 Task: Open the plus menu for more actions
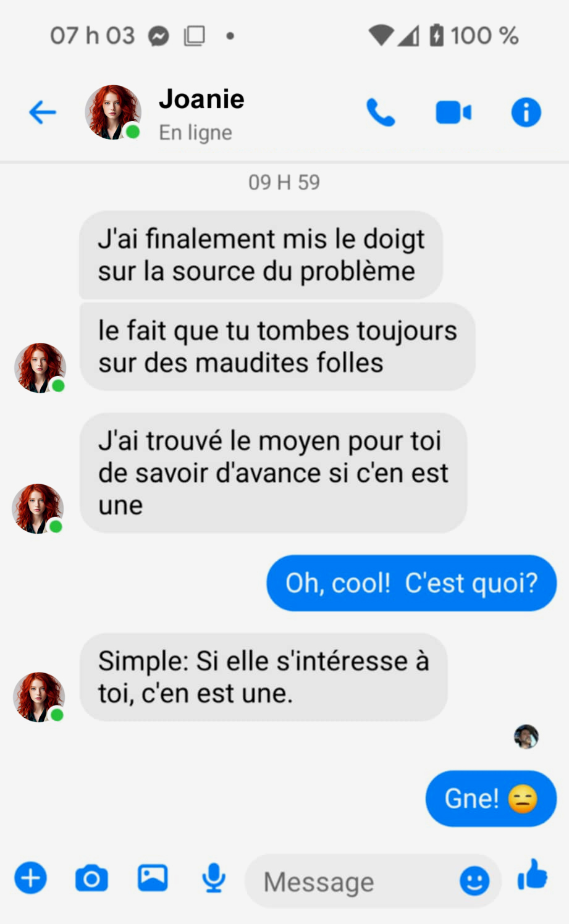pyautogui.click(x=30, y=878)
